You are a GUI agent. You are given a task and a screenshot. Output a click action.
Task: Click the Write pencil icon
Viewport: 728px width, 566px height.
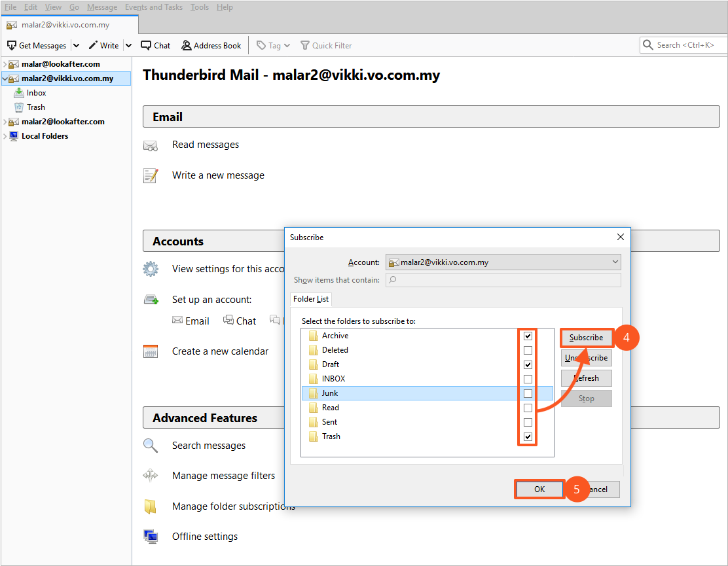(93, 45)
